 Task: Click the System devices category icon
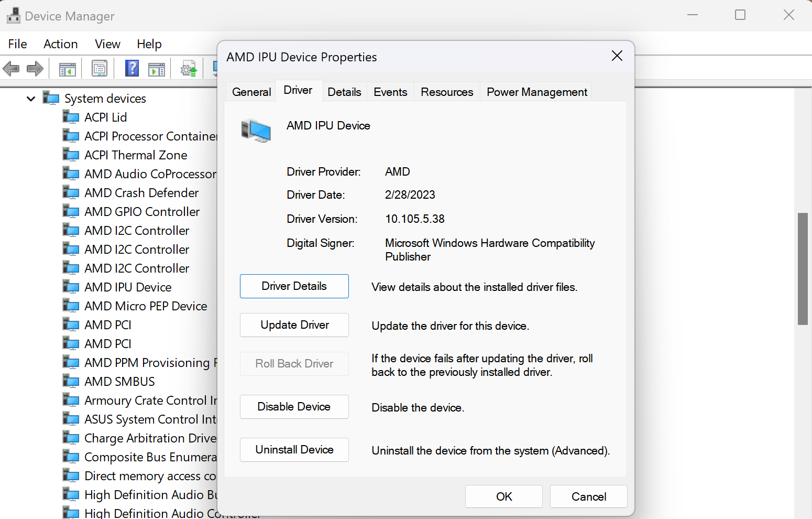(x=51, y=98)
